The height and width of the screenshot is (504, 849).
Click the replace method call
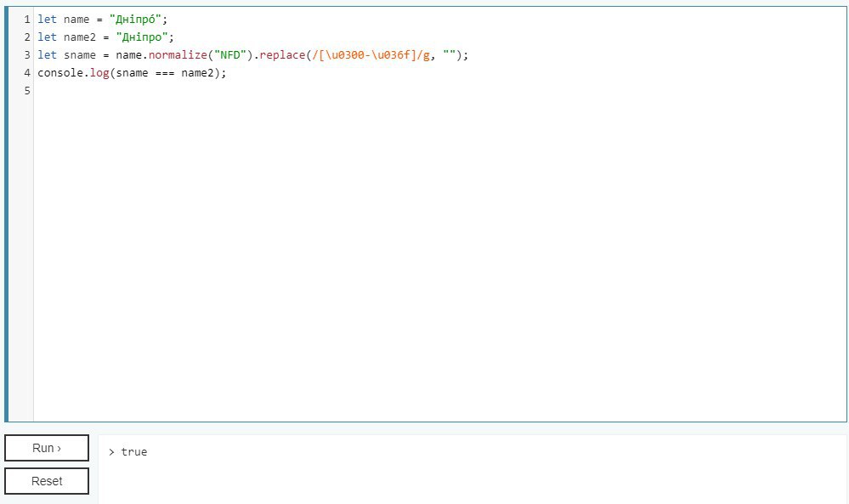coord(282,55)
